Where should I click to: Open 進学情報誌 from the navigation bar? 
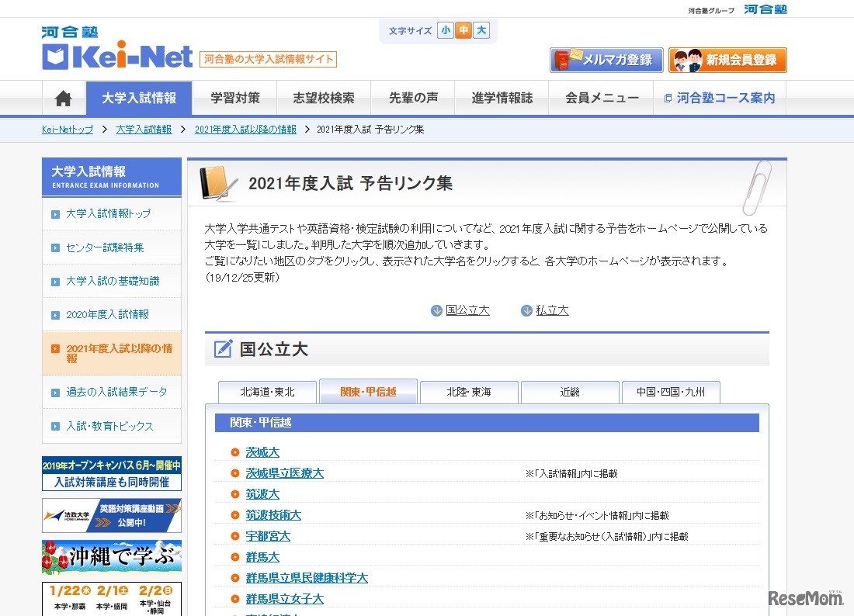coord(501,98)
